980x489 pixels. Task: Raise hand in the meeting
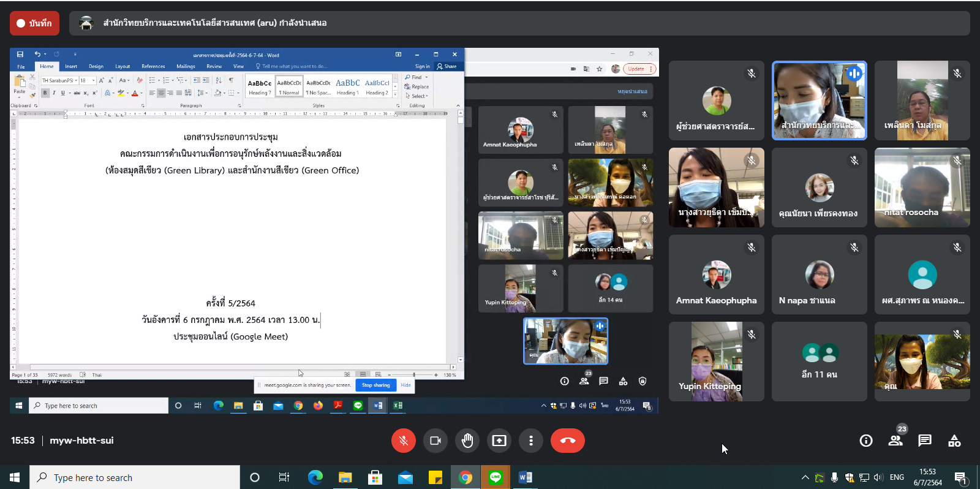pyautogui.click(x=467, y=441)
